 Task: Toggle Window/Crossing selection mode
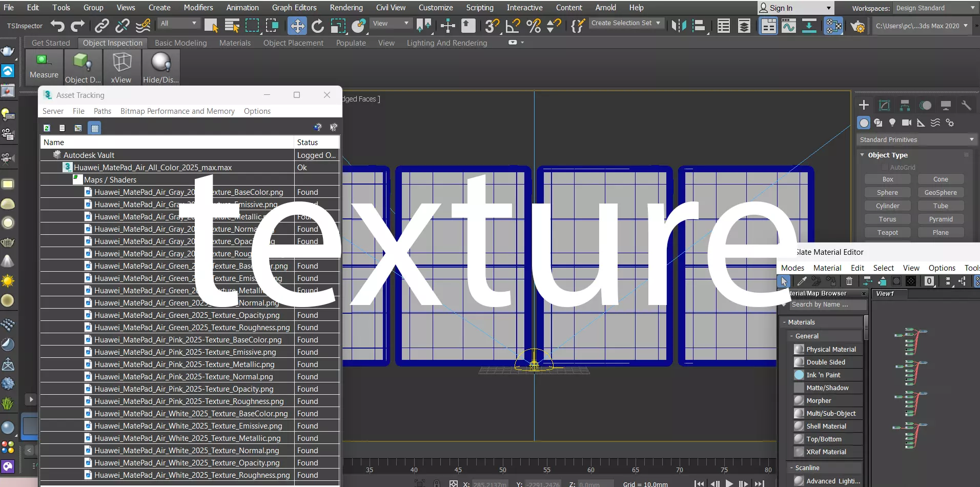272,26
